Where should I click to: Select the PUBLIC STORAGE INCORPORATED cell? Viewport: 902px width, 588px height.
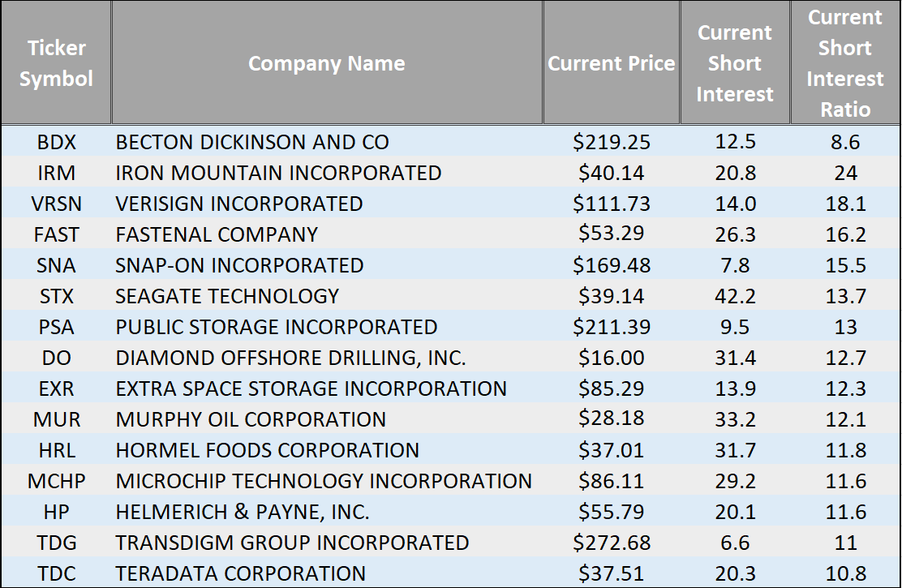pos(277,327)
